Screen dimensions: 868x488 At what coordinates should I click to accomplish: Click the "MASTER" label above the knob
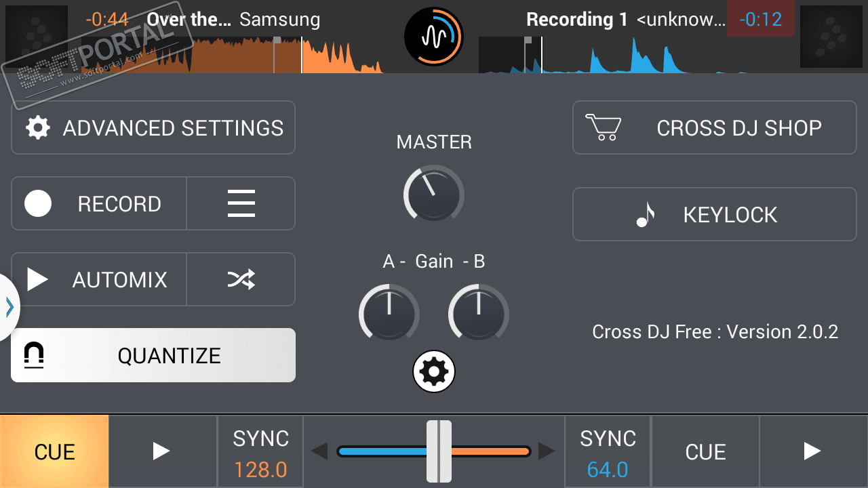coord(434,142)
